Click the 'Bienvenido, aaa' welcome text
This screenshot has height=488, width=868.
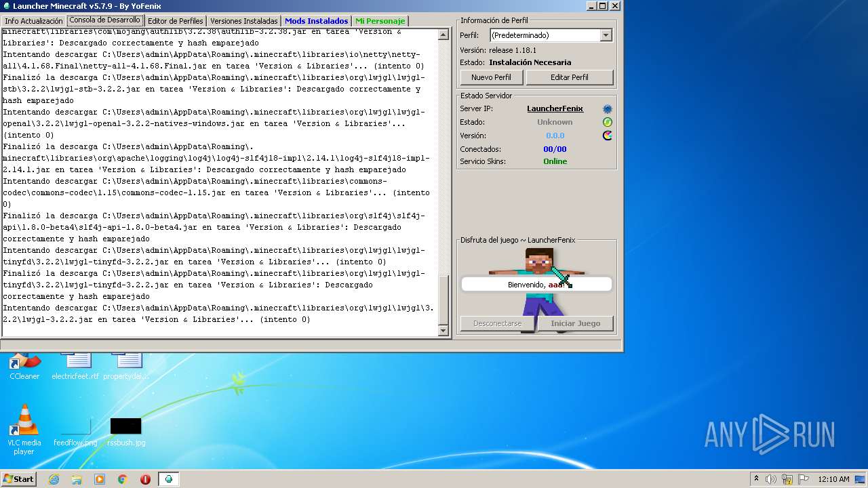pyautogui.click(x=536, y=285)
